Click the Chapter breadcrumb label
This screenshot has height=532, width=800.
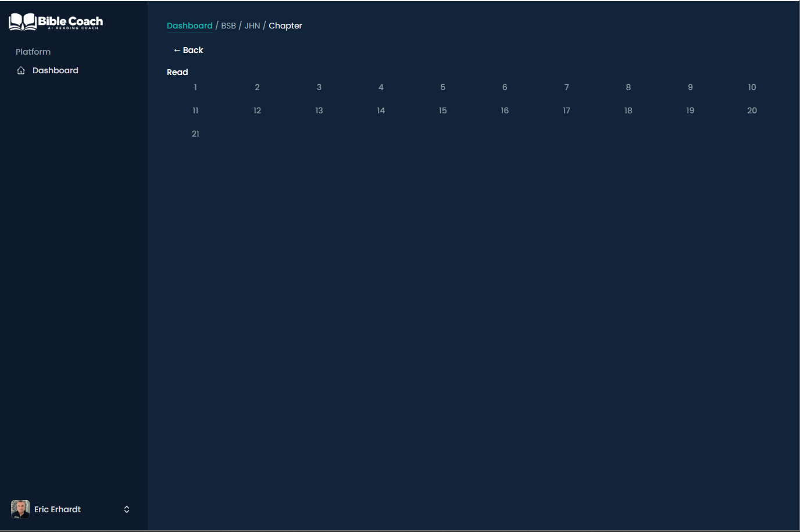tap(285, 26)
